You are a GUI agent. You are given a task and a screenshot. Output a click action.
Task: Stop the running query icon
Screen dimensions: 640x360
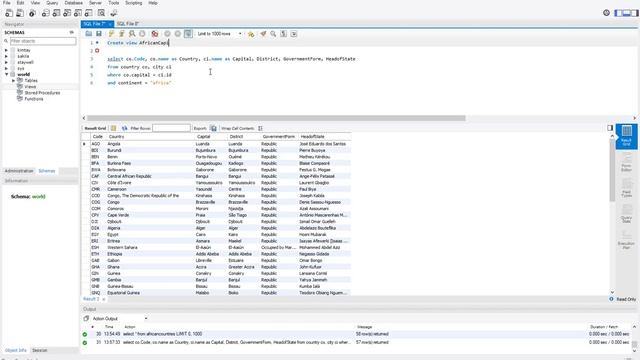(x=142, y=34)
